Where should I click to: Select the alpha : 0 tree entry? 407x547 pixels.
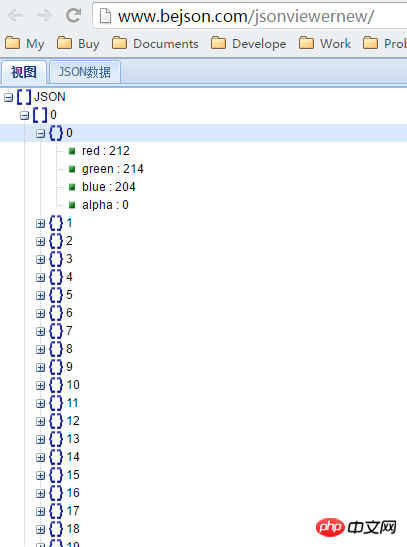[x=105, y=205]
